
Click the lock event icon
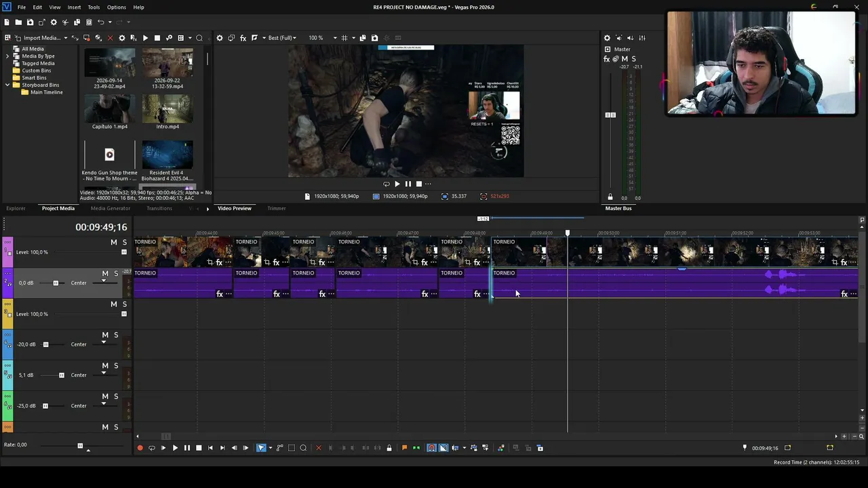coord(389,448)
